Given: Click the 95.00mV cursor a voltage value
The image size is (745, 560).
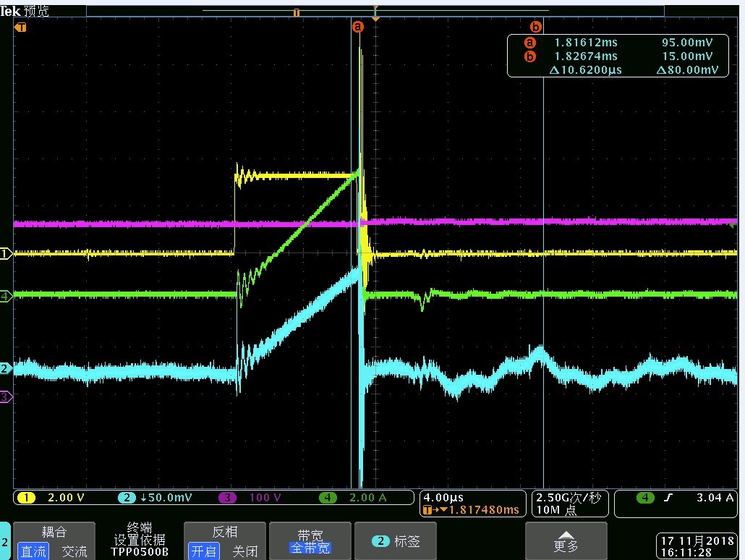Looking at the screenshot, I should [x=688, y=42].
